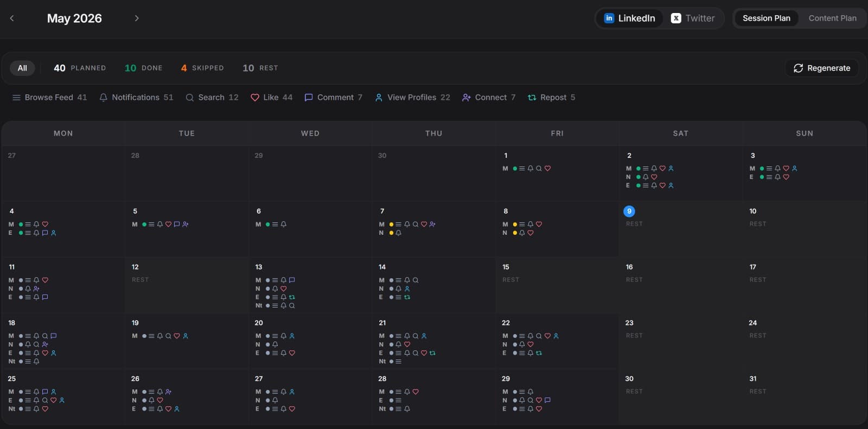Click the profile icon in May 14's noon session
This screenshot has height=429, width=868.
[x=407, y=289]
